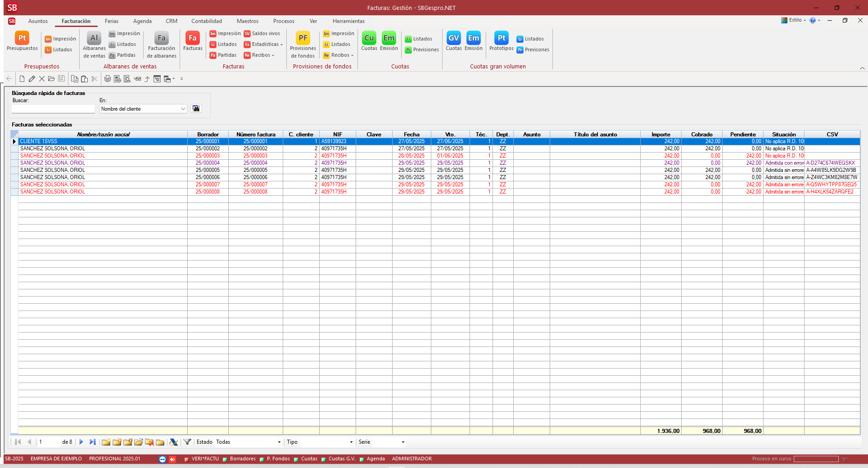Click the Buscar search input field

point(53,109)
